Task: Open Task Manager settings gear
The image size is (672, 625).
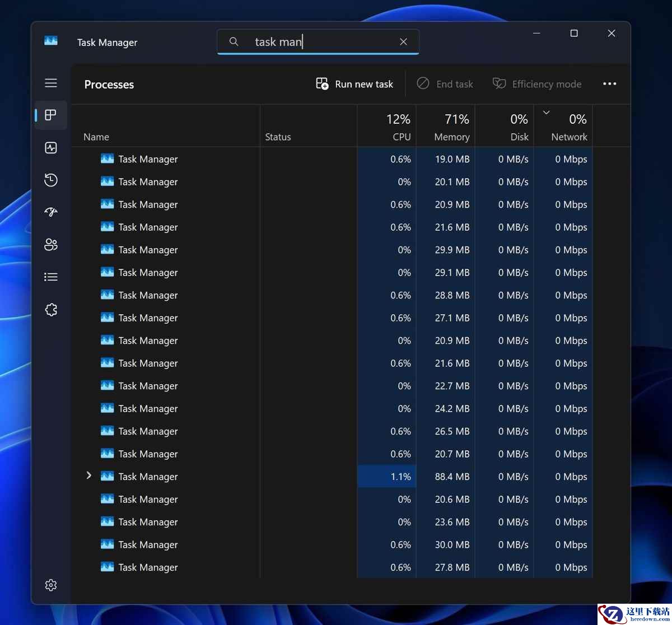Action: pyautogui.click(x=51, y=585)
